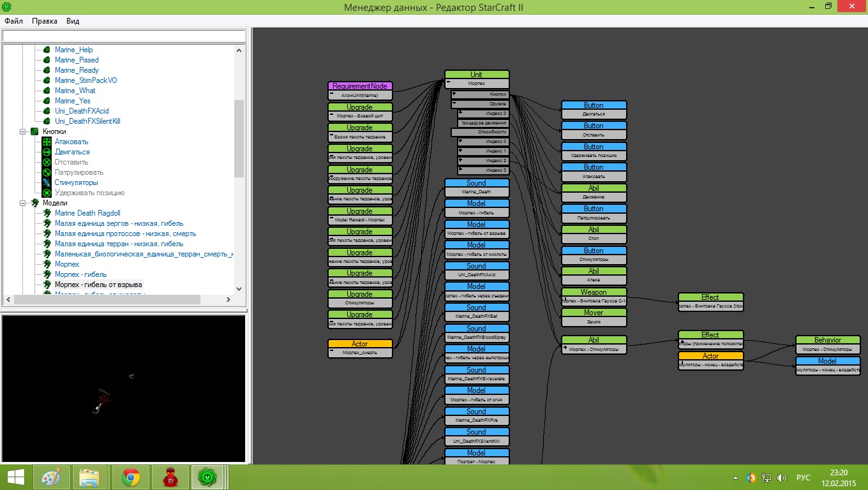Image resolution: width=868 pixels, height=490 pixels.
Task: Click the Стимуляторы stimpack icon
Action: [x=47, y=182]
